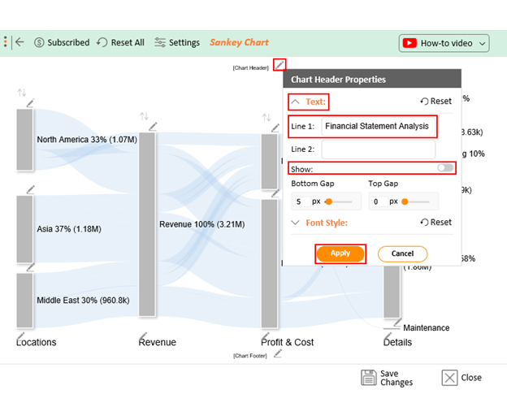Image resolution: width=507 pixels, height=420 pixels.
Task: Click the Asia 37% (1.18M) label
Action: coord(69,229)
